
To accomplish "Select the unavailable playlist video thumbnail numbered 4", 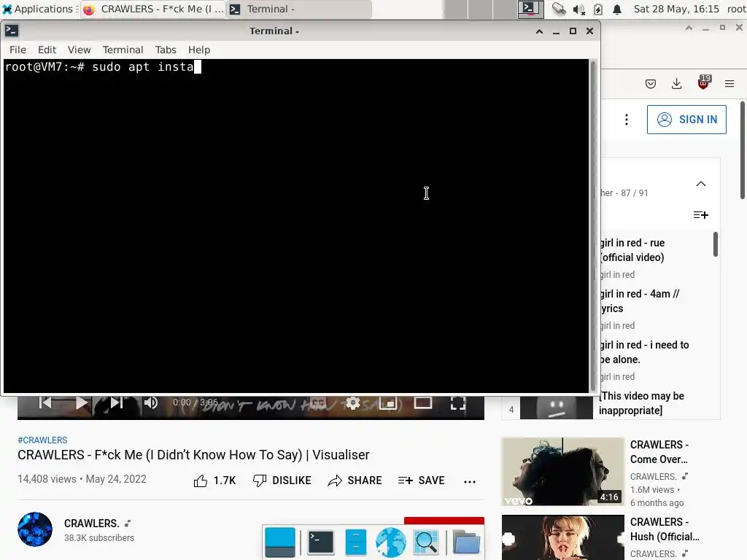I will [x=556, y=408].
